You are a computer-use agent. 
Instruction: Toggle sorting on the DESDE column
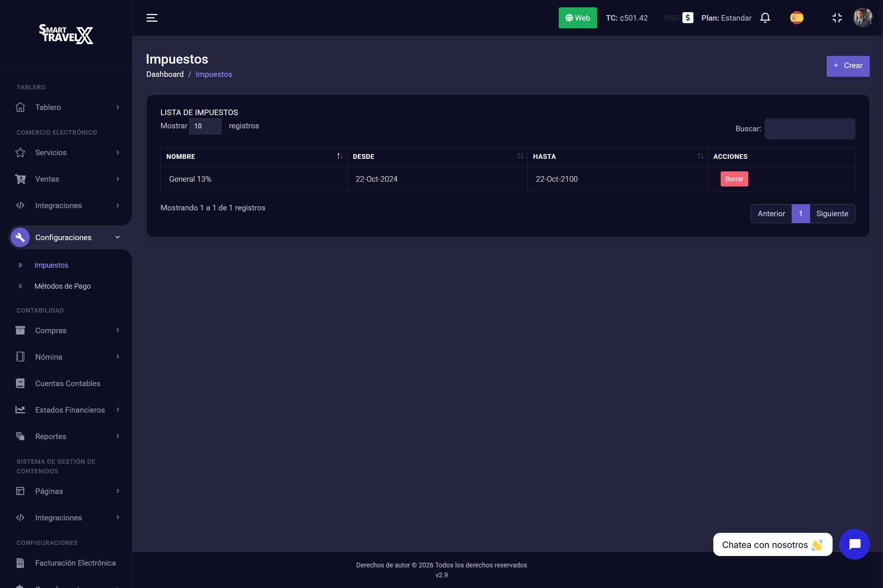(520, 156)
